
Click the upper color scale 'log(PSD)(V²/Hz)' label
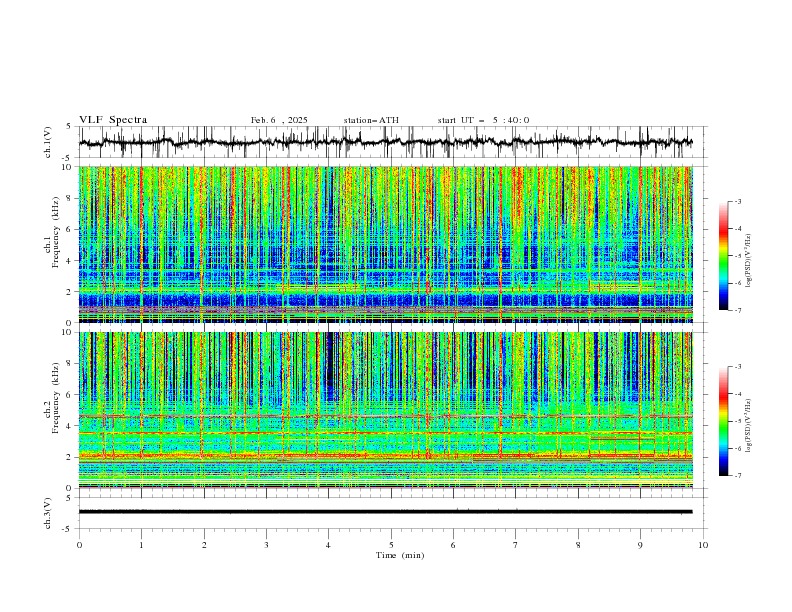(x=749, y=261)
